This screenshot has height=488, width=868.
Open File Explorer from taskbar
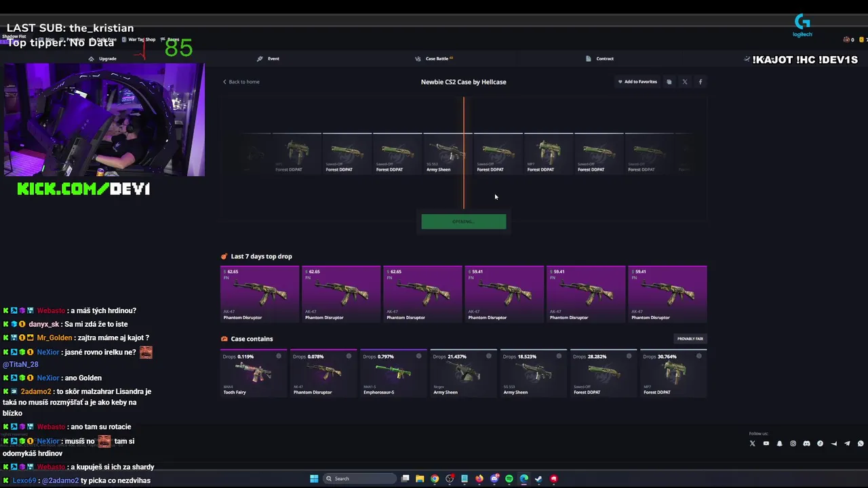coord(420,479)
